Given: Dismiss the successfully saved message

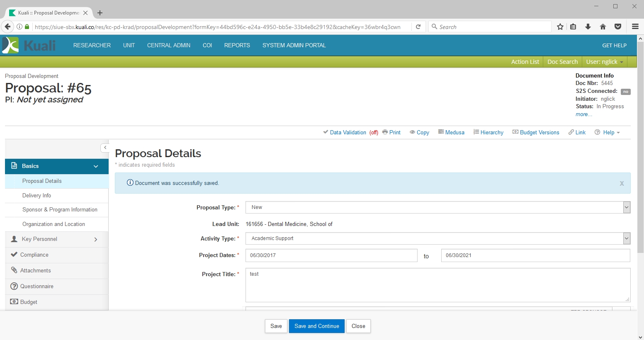Looking at the screenshot, I should 622,183.
